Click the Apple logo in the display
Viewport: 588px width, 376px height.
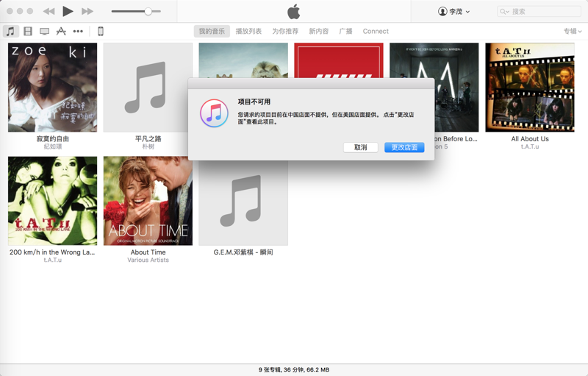293,11
